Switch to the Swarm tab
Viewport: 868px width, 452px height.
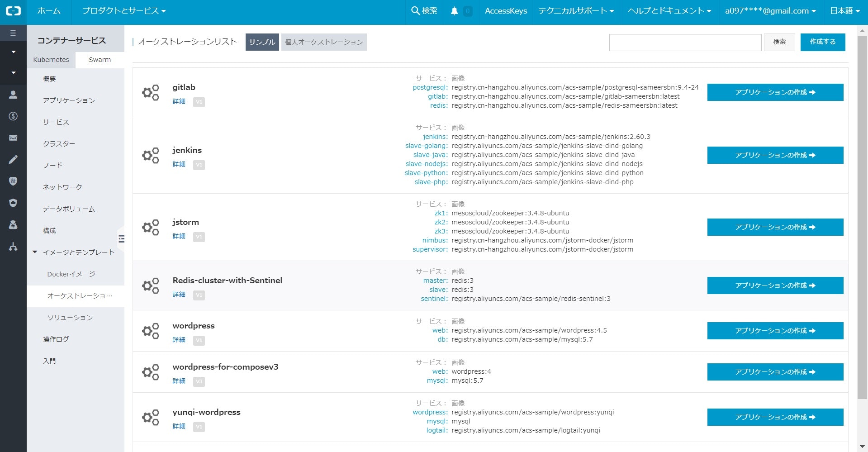tap(100, 60)
